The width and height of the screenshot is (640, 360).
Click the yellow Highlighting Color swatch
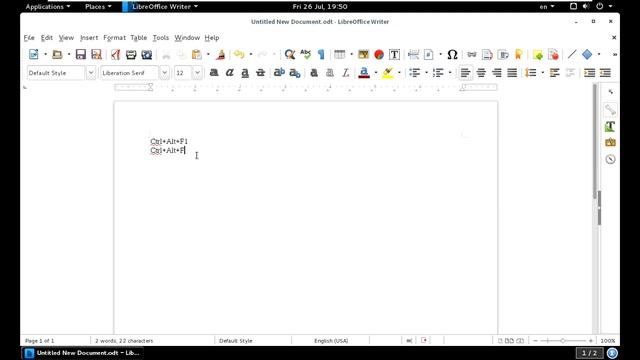[x=387, y=73]
